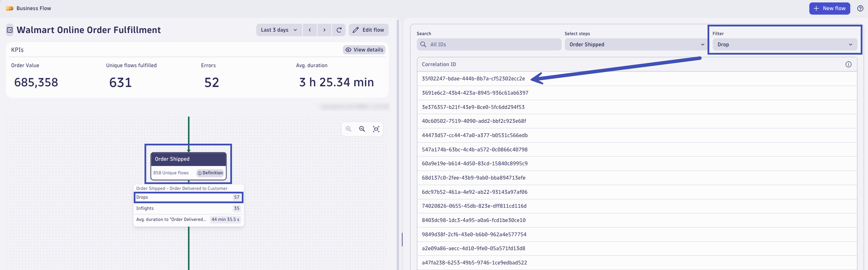Click the Avg. duration 3 h 25.34 min KPI
This screenshot has width=868, height=270.
337,82
